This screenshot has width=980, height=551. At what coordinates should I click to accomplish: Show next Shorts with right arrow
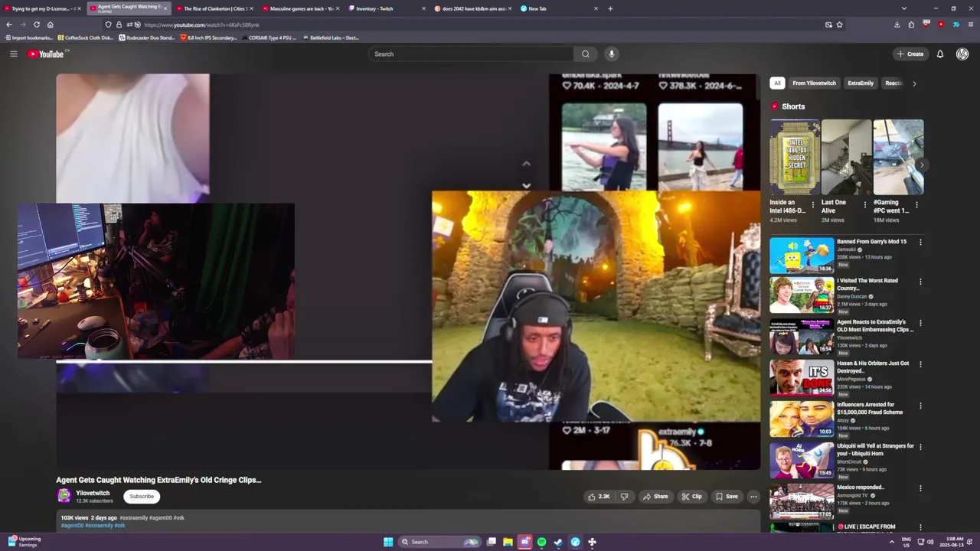click(922, 165)
